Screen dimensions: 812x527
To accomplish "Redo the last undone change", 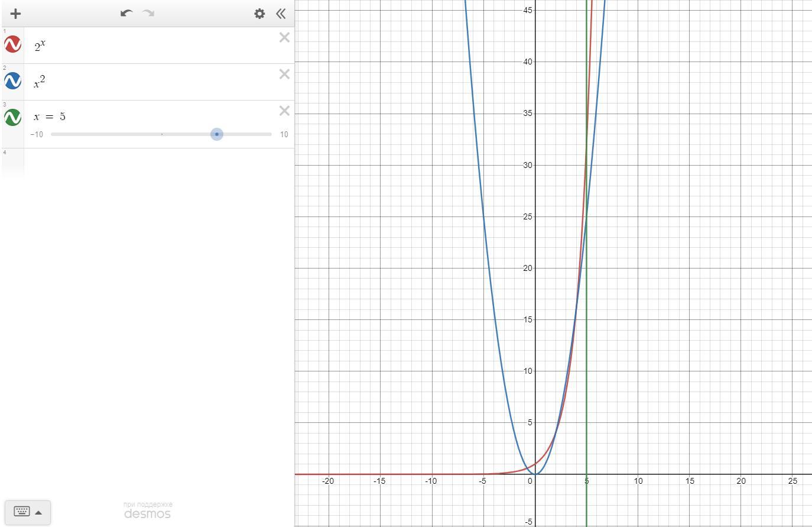I will point(148,13).
